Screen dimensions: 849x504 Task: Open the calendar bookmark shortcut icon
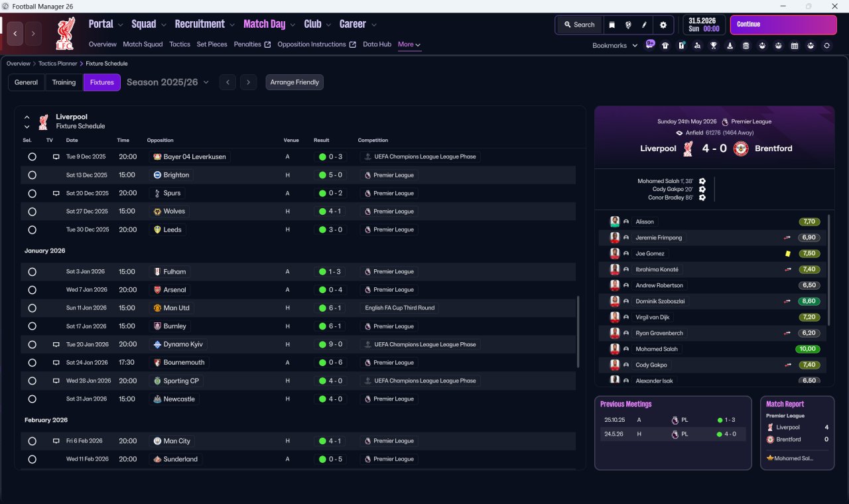click(795, 46)
